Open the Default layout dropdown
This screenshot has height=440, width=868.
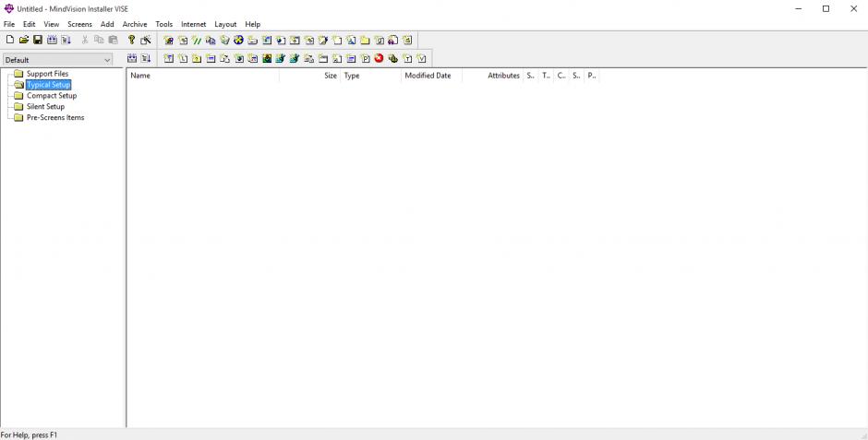click(57, 60)
